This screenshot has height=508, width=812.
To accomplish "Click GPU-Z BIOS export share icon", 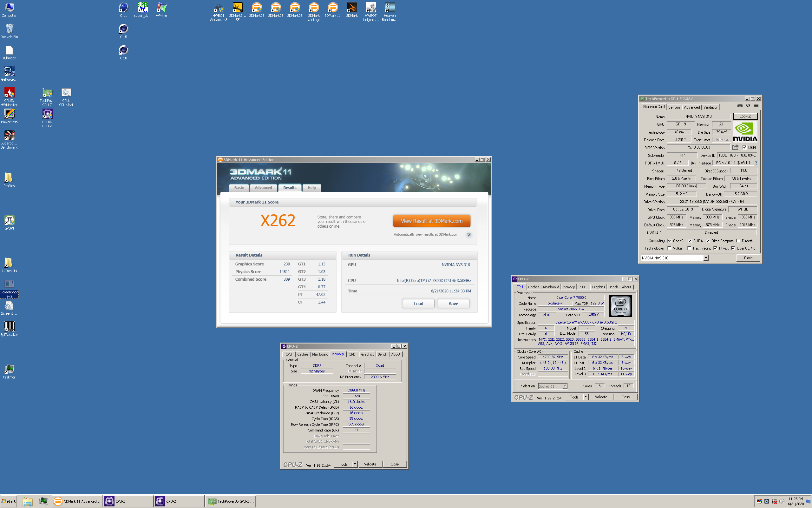I will 735,147.
